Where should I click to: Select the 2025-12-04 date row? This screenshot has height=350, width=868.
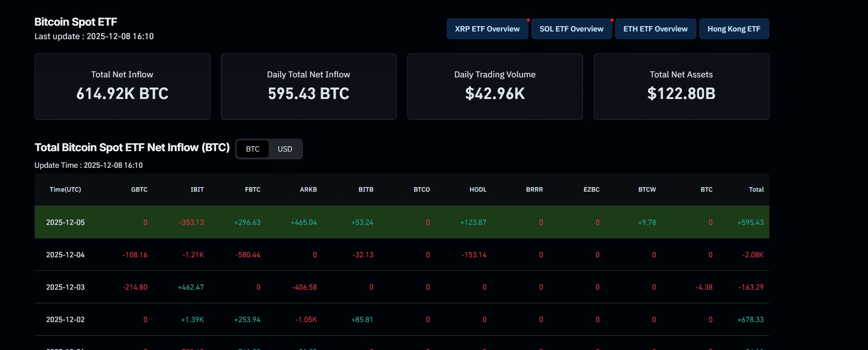click(402, 255)
